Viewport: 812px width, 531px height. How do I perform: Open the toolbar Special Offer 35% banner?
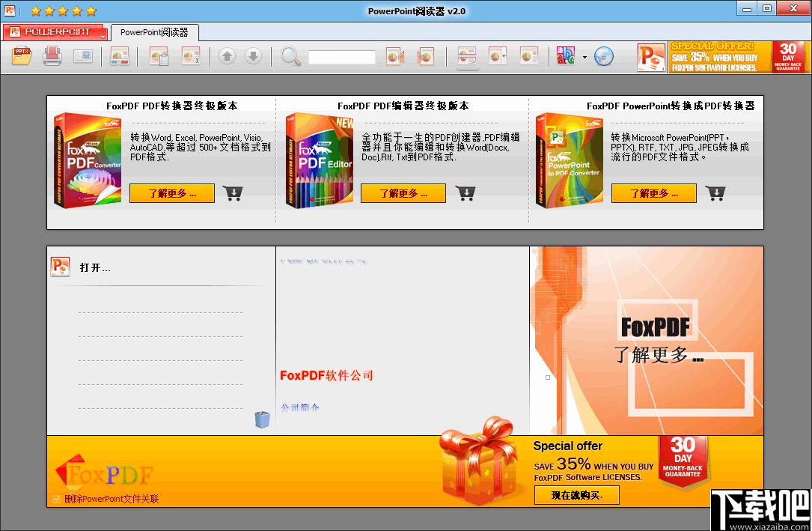pyautogui.click(x=738, y=57)
